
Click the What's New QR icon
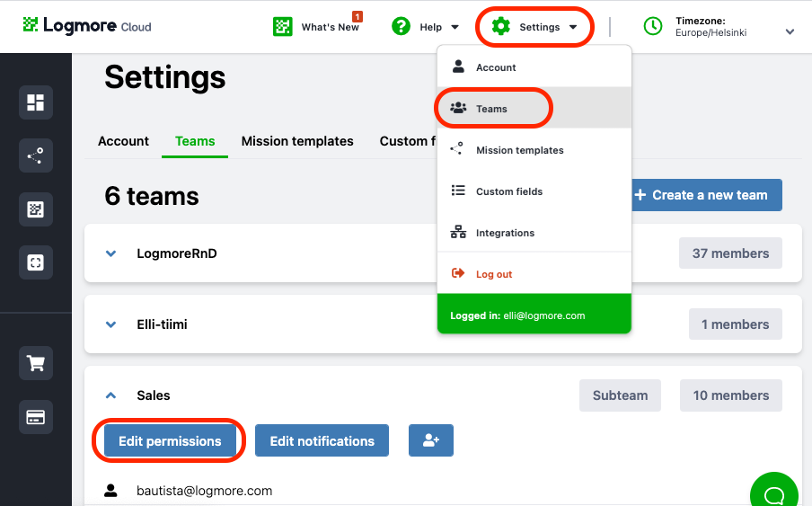click(283, 26)
